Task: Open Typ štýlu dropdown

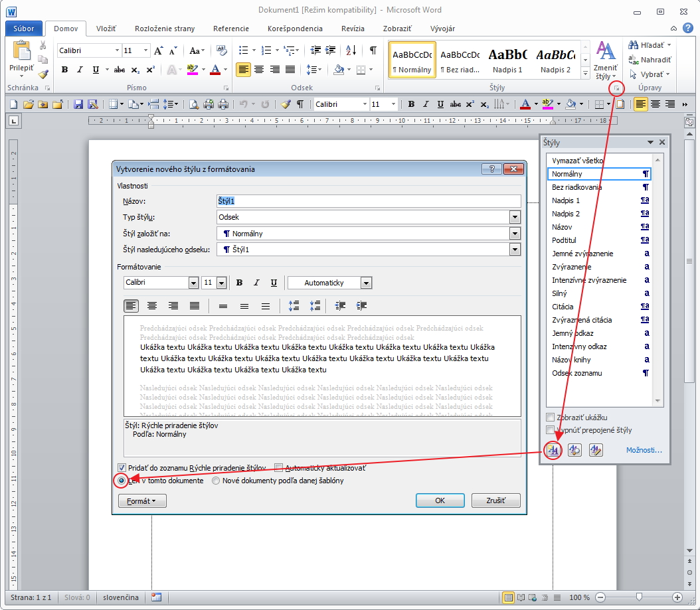Action: click(x=515, y=217)
